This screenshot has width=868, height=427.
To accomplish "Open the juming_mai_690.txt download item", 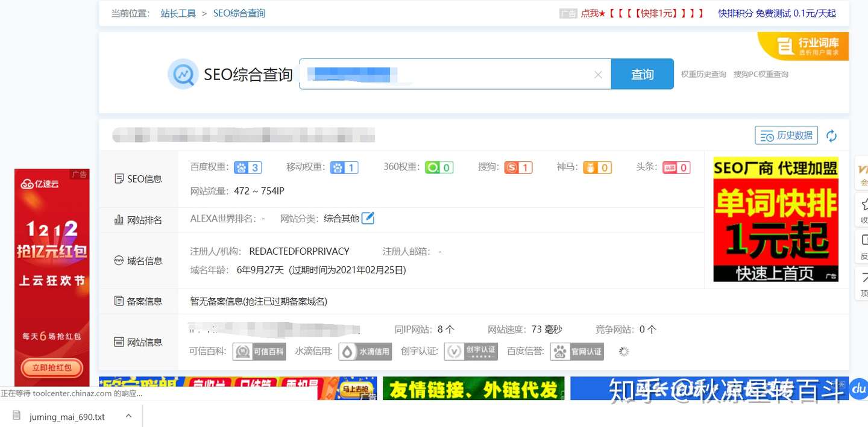I will pyautogui.click(x=66, y=416).
